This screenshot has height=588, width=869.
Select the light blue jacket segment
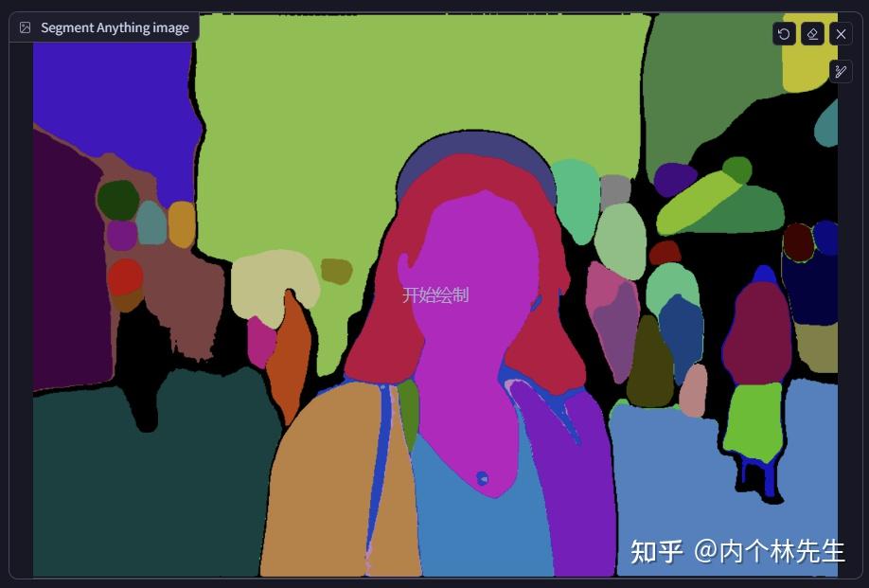click(x=473, y=530)
